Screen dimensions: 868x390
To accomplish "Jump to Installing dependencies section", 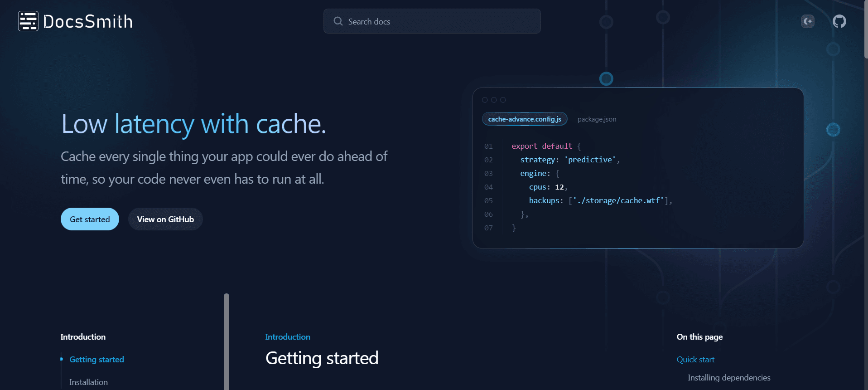I will (728, 378).
